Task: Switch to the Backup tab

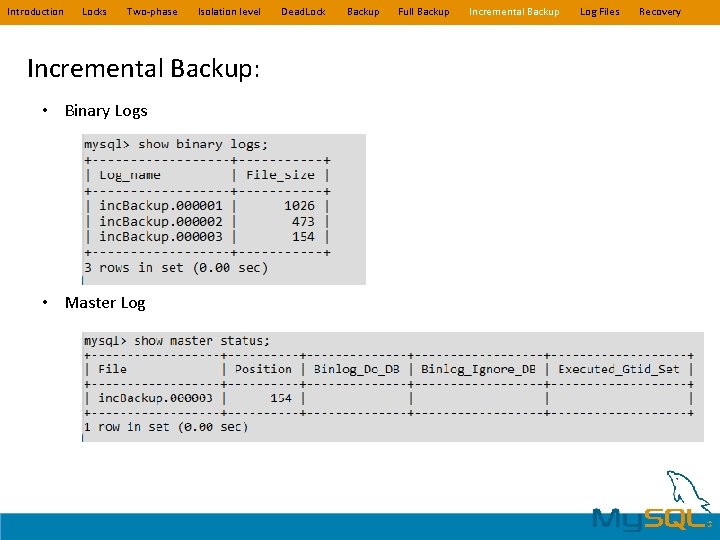Action: click(x=363, y=12)
